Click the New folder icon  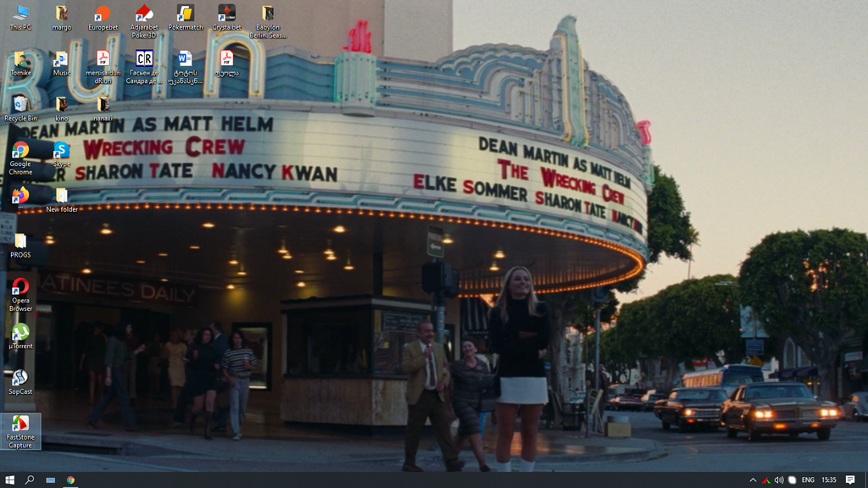coord(61,200)
